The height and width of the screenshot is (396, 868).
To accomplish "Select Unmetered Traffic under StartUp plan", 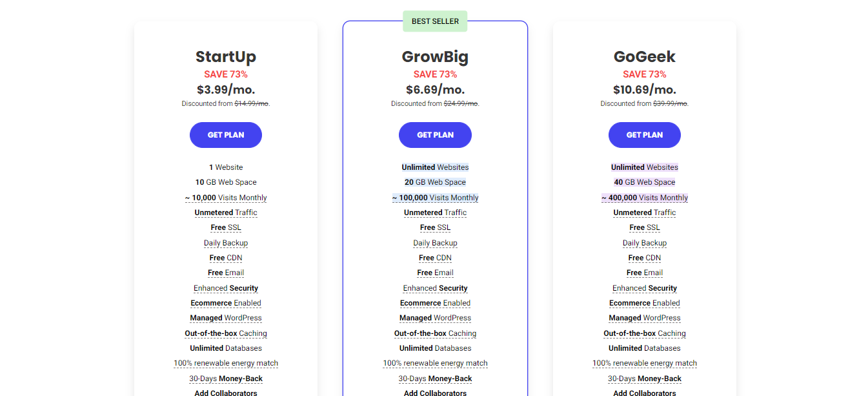I will (226, 213).
